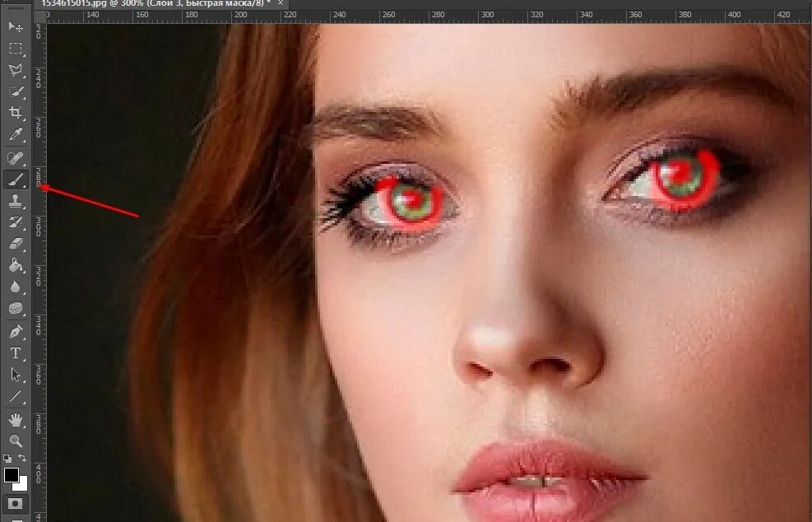Select the Hand tool
This screenshot has height=522, width=812.
[x=16, y=419]
